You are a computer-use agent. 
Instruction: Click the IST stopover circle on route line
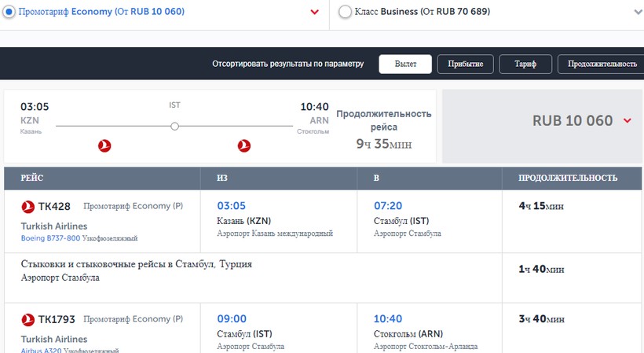tap(174, 126)
